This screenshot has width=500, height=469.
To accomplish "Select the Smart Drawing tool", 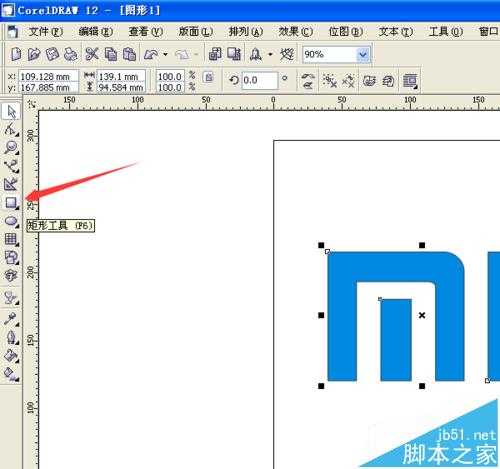I will [x=11, y=184].
